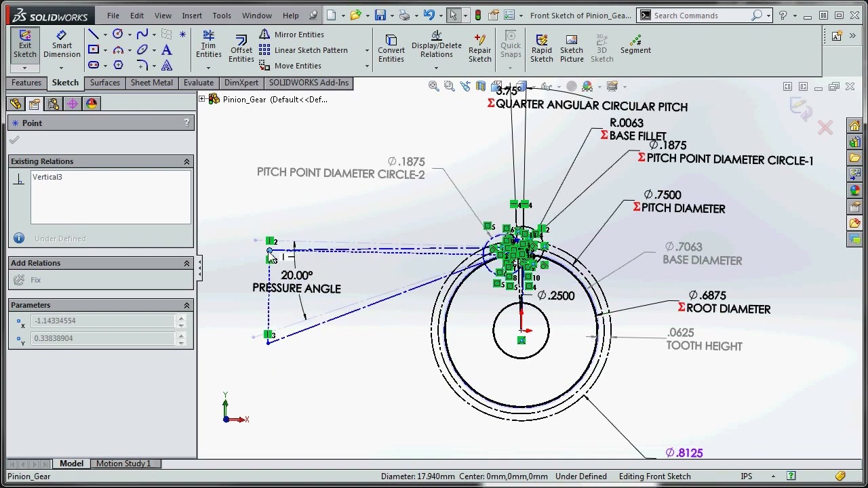Cancel sketch using red X in viewport
Image resolution: width=868 pixels, height=488 pixels.
coord(825,127)
